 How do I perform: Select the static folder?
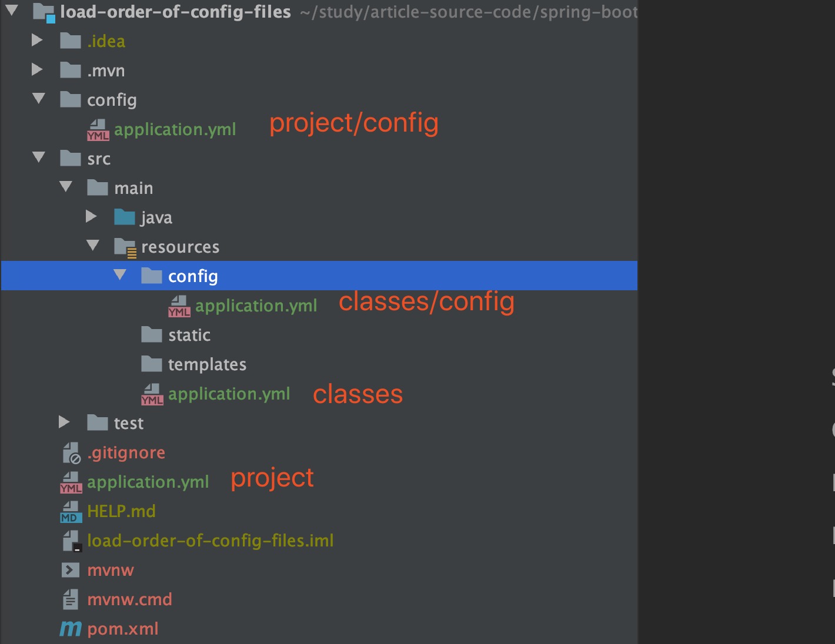[x=189, y=335]
